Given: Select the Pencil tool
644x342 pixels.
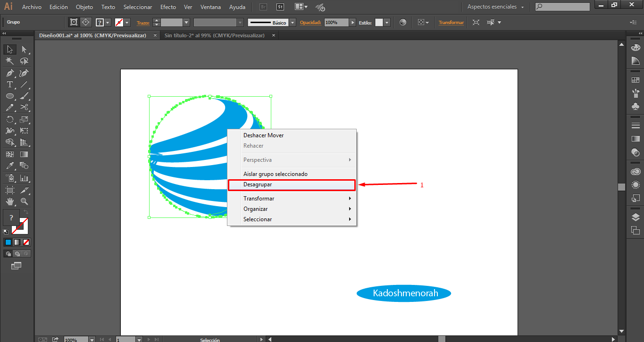Looking at the screenshot, I should tap(10, 108).
